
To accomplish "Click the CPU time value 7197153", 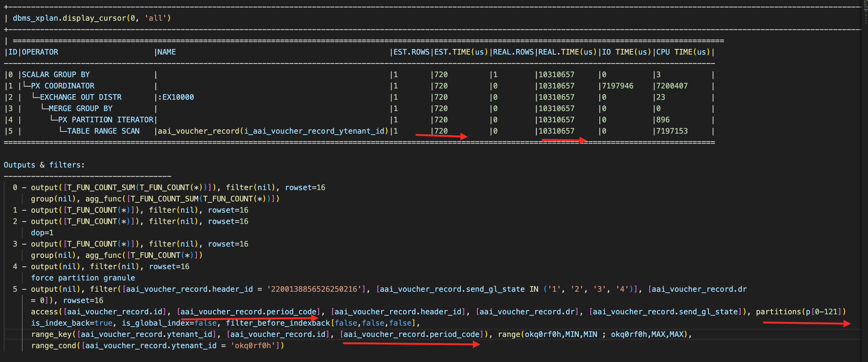I will [x=672, y=131].
